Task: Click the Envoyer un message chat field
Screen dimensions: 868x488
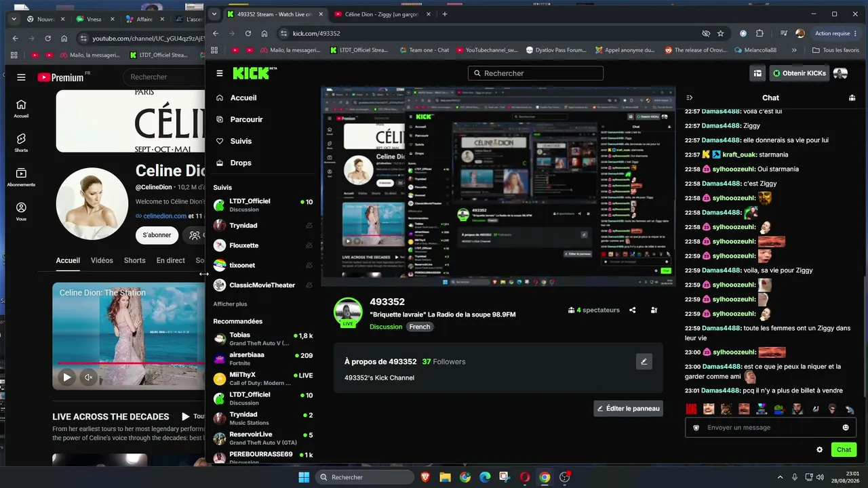Action: tap(772, 428)
